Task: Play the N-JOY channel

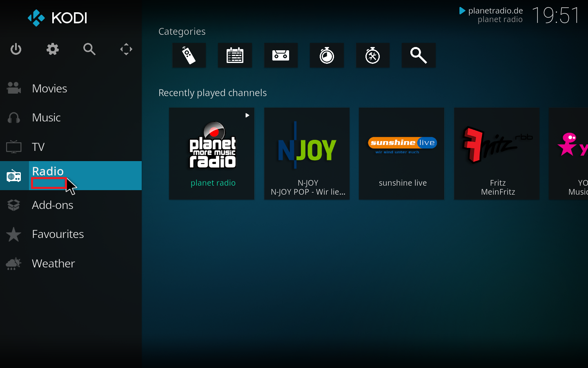Action: 307,154
